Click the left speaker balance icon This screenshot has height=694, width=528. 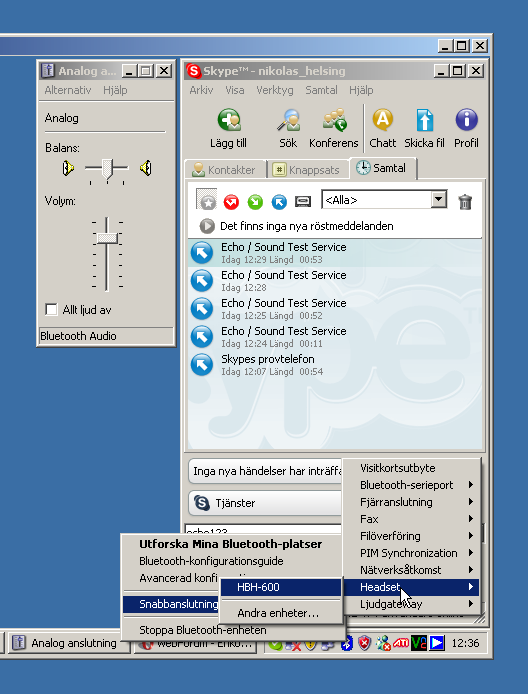coord(68,168)
